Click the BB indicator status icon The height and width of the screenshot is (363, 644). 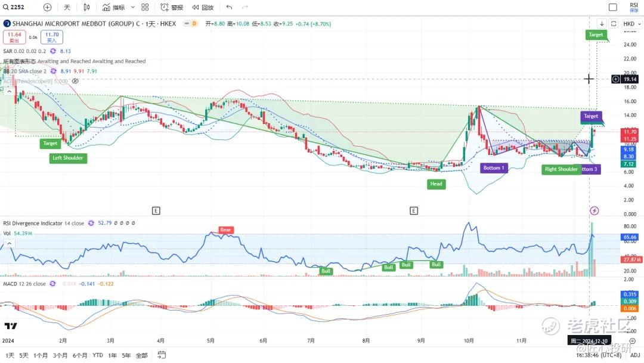[x=54, y=71]
